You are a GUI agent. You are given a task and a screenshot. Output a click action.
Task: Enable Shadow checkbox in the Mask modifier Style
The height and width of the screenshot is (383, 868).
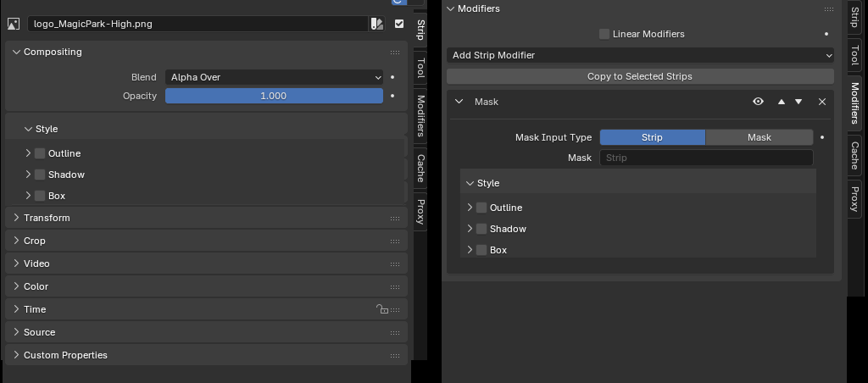pyautogui.click(x=481, y=229)
